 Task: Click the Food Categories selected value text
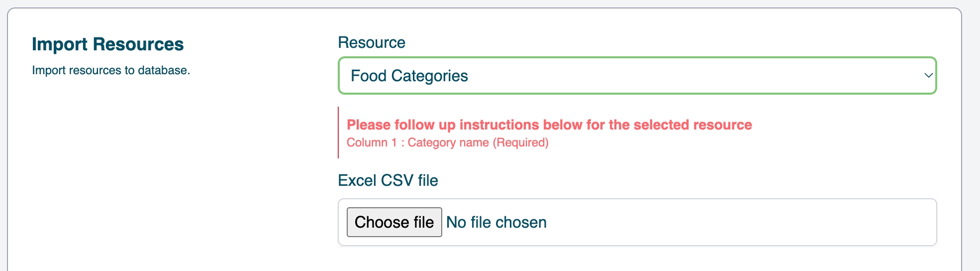point(409,76)
